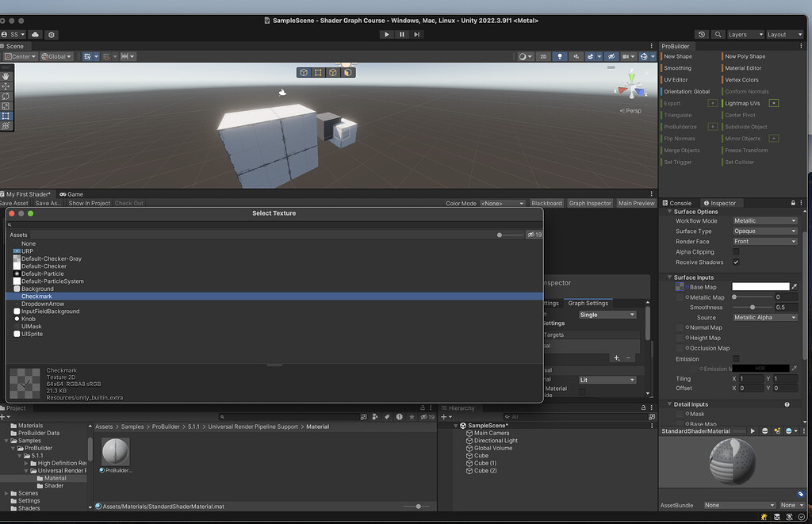Enable 2D view mode in Scene
The height and width of the screenshot is (524, 812).
pyautogui.click(x=543, y=56)
